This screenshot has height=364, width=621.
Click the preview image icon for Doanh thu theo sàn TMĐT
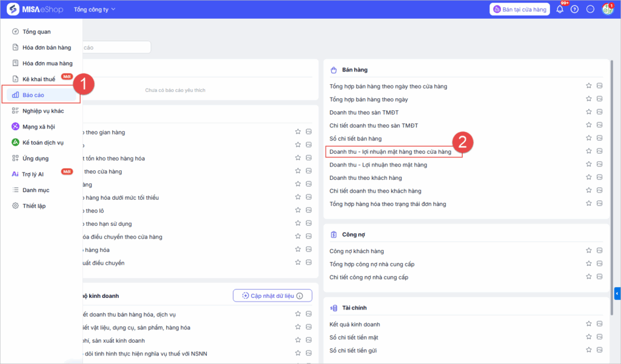599,112
